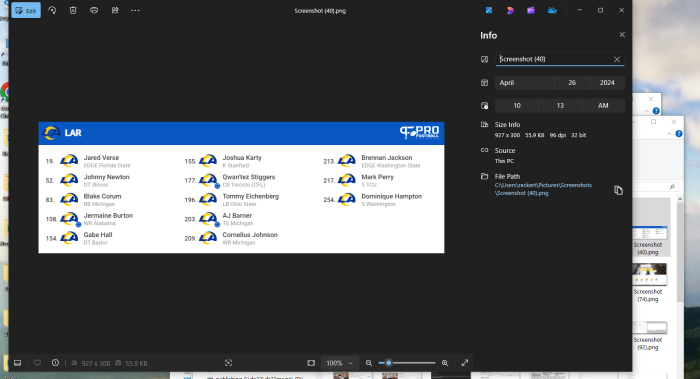Open Help icon in the front File Explorer window
The image size is (700, 379).
click(x=679, y=133)
